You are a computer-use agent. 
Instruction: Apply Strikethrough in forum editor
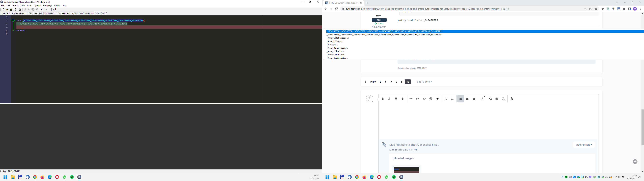point(402,99)
